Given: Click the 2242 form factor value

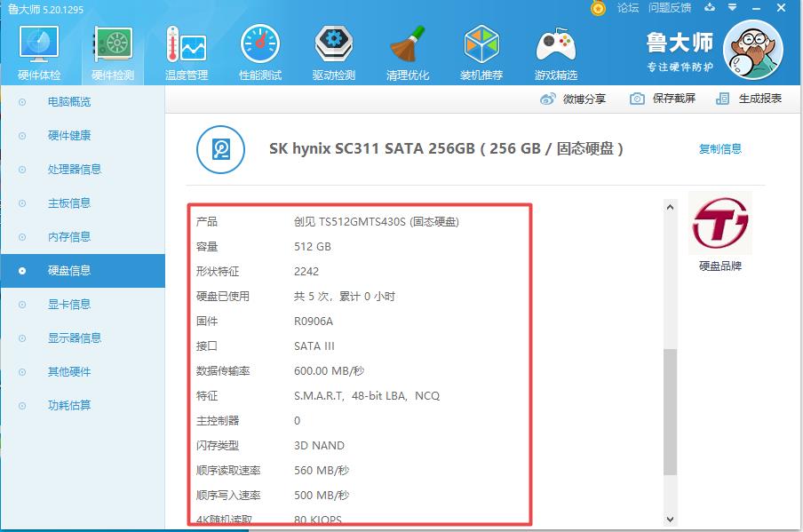Looking at the screenshot, I should (x=306, y=272).
